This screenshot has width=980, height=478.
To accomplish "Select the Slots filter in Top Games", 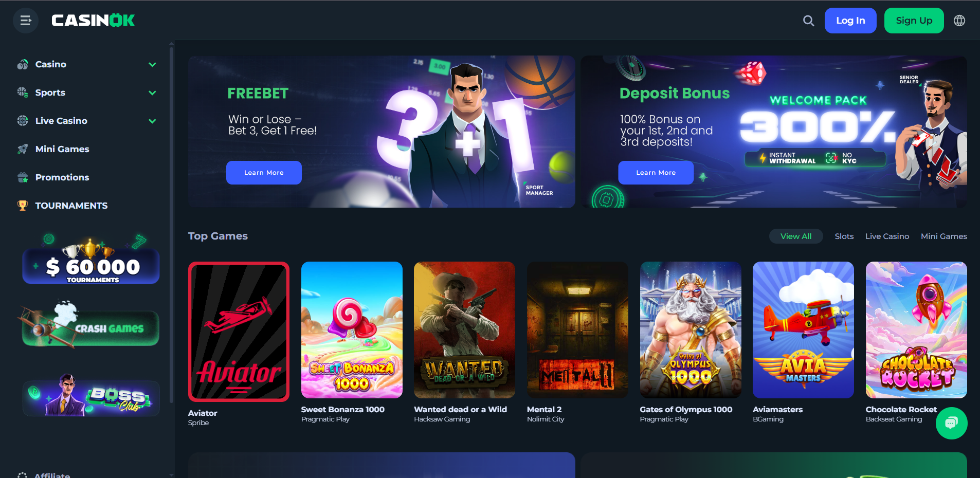I will click(844, 236).
